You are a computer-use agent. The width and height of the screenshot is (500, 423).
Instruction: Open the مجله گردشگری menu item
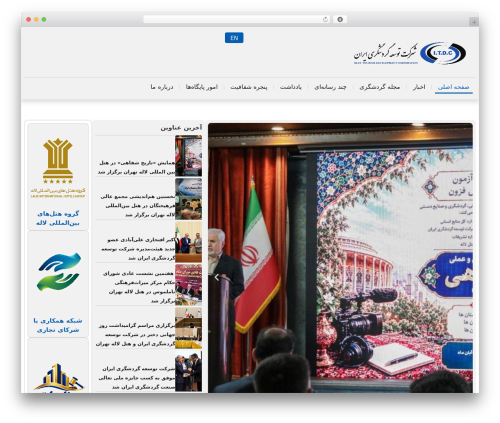tap(379, 87)
